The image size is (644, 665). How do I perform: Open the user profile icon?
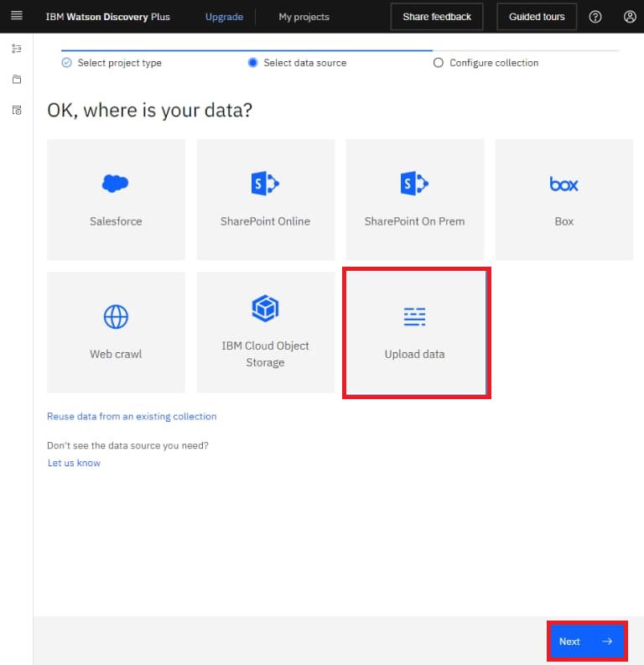point(630,17)
